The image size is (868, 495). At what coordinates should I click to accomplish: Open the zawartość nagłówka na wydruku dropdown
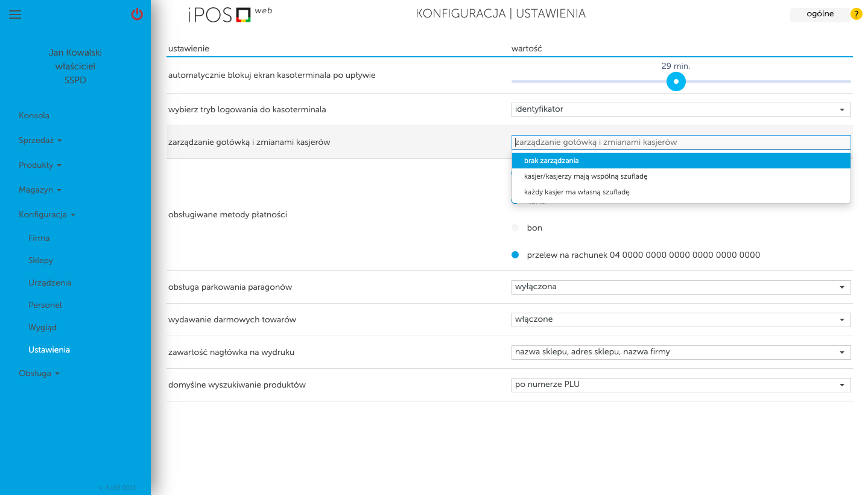[681, 353]
